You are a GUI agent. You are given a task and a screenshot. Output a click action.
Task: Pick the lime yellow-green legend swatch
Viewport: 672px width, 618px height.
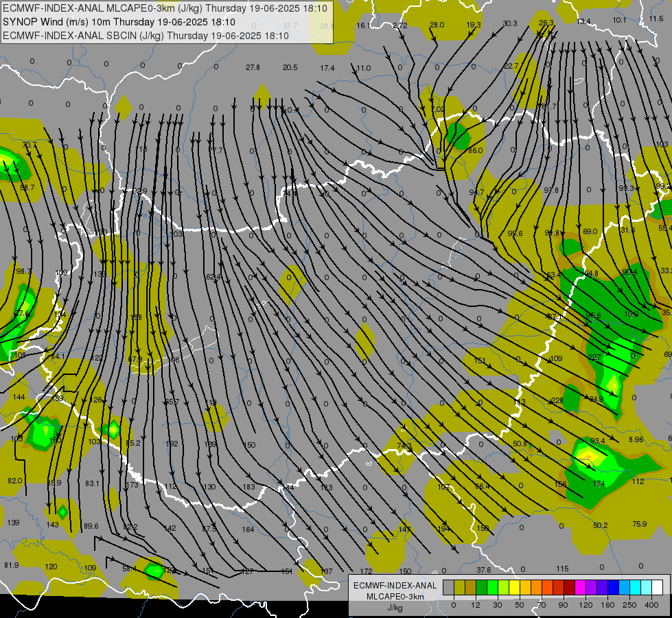(504, 587)
